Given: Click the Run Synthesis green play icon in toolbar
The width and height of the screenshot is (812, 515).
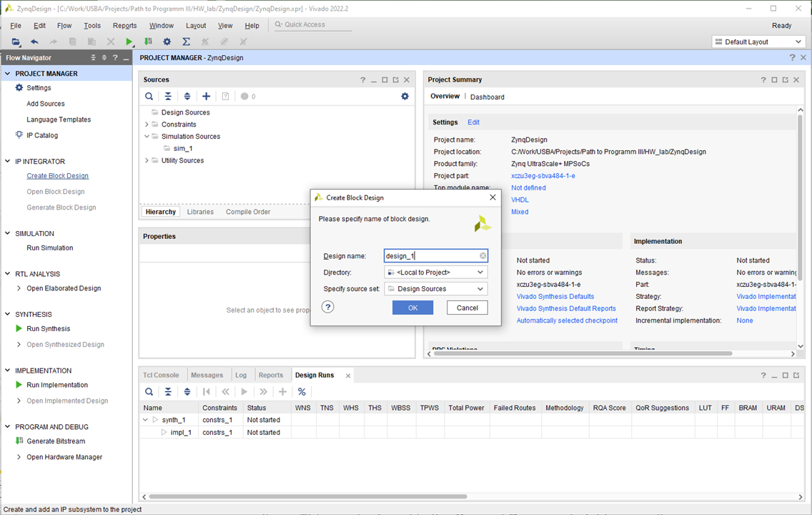Looking at the screenshot, I should point(129,42).
